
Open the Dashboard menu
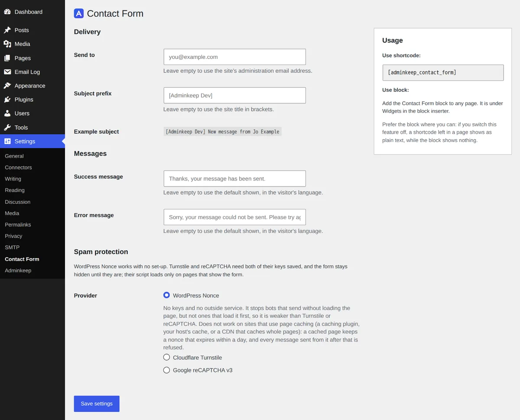[32, 12]
